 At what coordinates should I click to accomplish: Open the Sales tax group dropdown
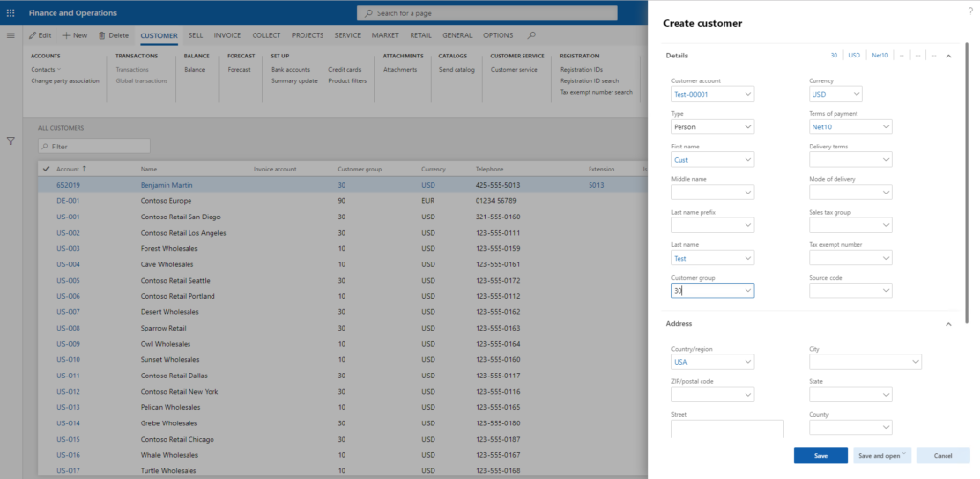point(886,225)
